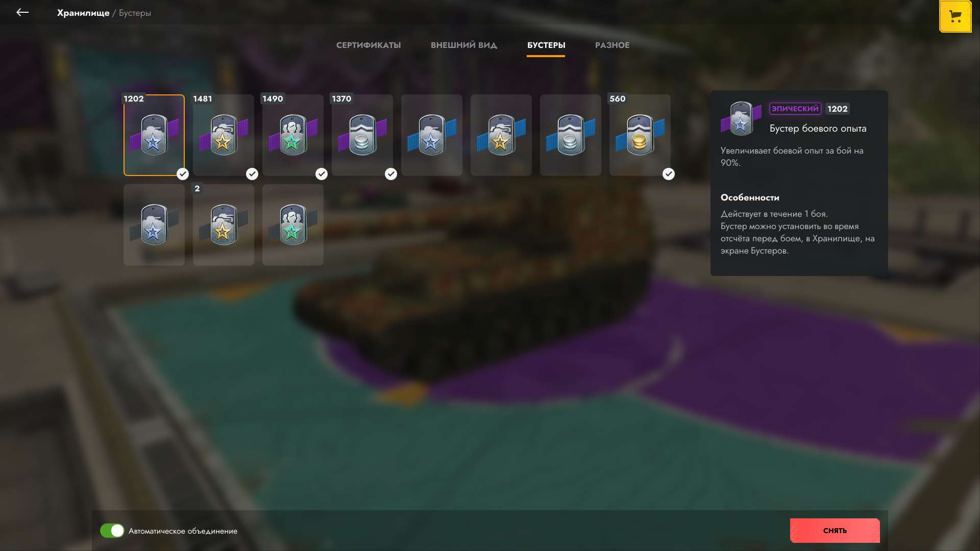This screenshot has height=551, width=980.
Task: Click the 1490 count label
Action: (x=273, y=98)
